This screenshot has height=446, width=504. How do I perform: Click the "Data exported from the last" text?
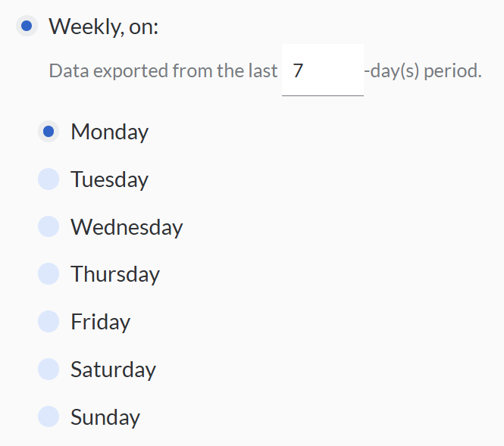click(163, 71)
